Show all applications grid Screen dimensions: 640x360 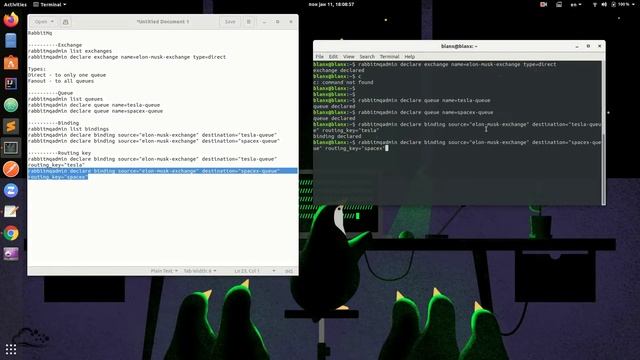click(11, 349)
